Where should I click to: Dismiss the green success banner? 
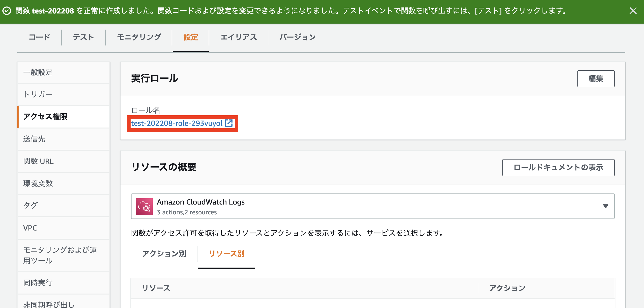coord(633,11)
